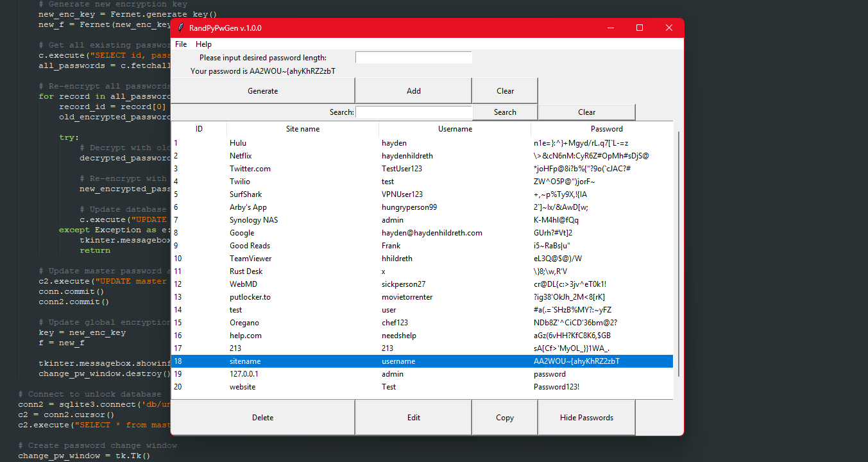Viewport: 868px width, 462px height.
Task: Click 'key = new_enc_key' line in code editor
Action: coord(82,332)
